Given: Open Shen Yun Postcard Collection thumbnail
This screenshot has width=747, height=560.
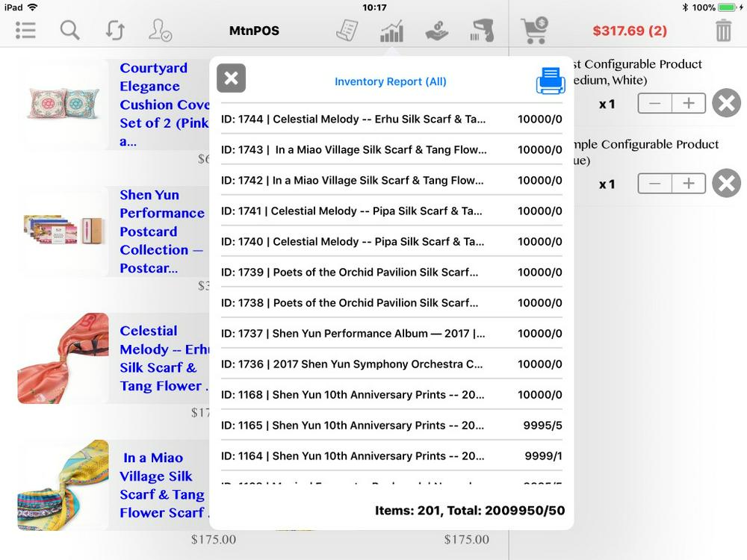Looking at the screenshot, I should 63,231.
